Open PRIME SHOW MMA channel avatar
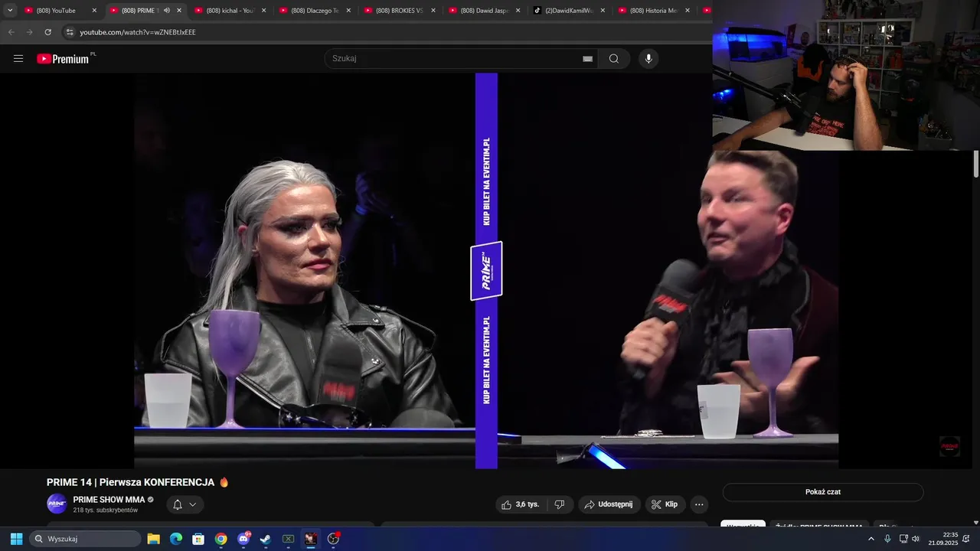 click(57, 504)
